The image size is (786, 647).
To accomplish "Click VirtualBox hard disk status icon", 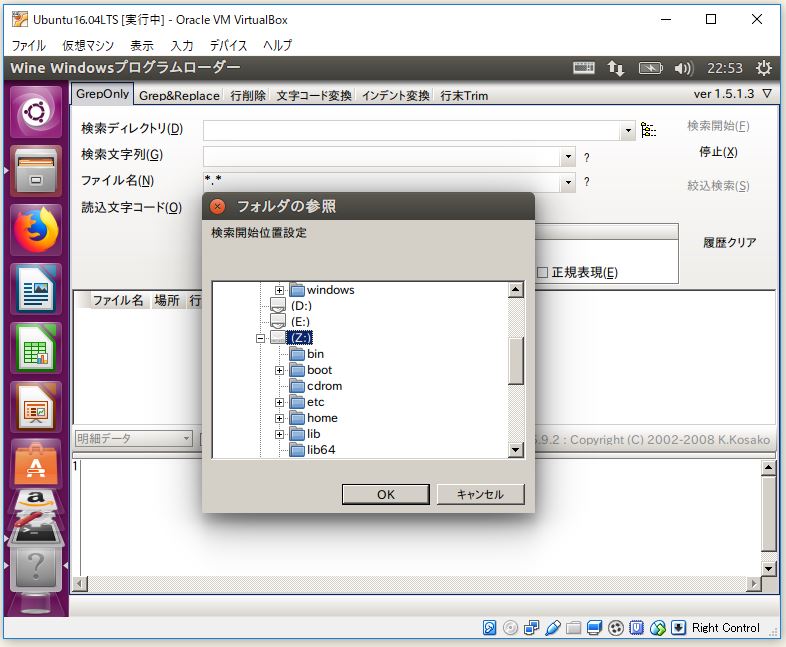I will coord(489,627).
